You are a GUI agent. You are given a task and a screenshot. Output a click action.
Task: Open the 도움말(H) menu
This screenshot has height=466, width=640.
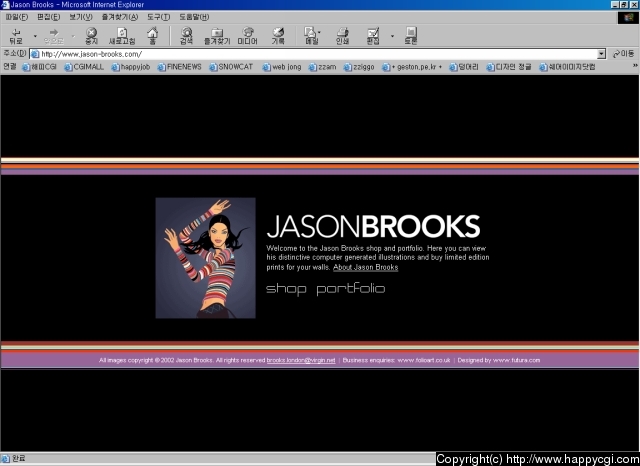click(194, 17)
